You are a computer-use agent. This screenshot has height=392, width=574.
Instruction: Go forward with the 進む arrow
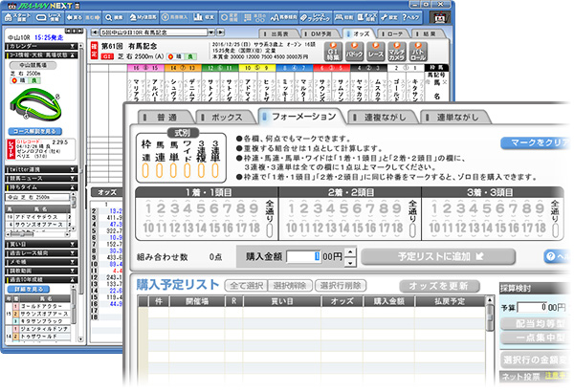[92, 17]
